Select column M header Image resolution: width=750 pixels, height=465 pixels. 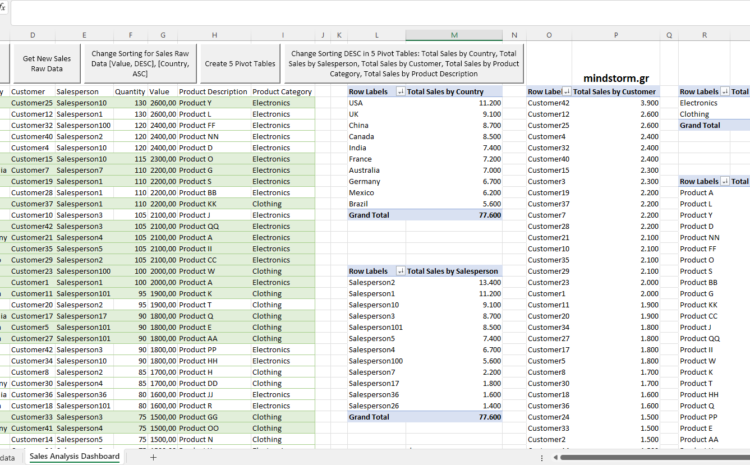coord(454,35)
